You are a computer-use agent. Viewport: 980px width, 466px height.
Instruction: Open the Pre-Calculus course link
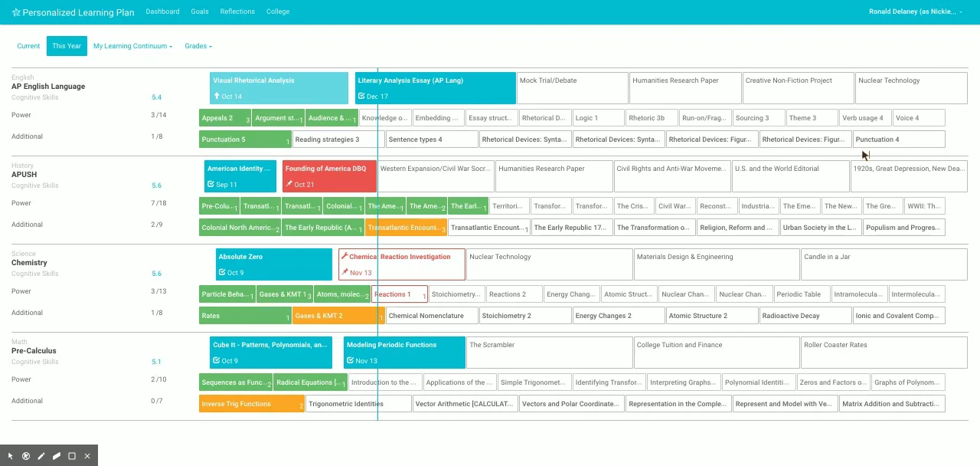click(34, 351)
